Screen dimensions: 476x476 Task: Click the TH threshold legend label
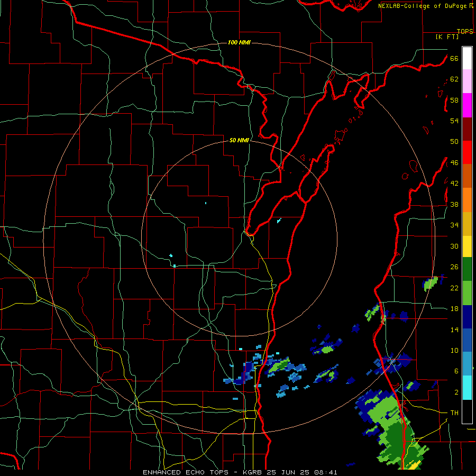[x=454, y=413]
